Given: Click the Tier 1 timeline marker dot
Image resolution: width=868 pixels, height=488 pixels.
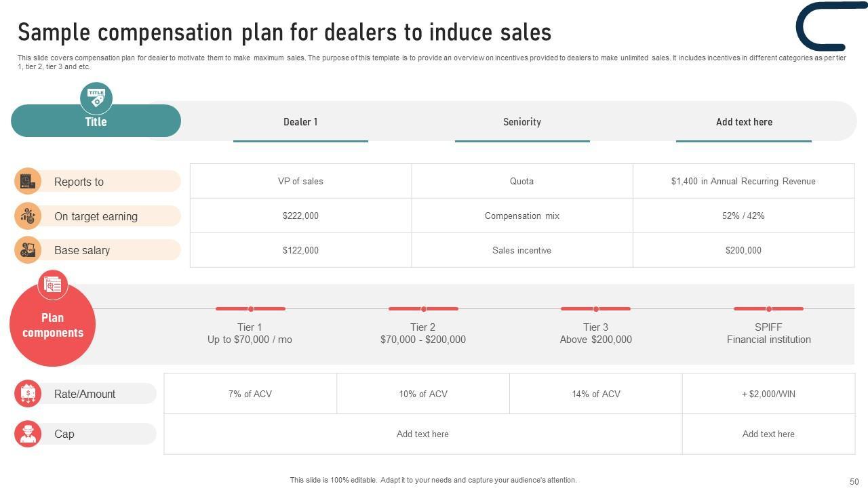Looking at the screenshot, I should tap(250, 309).
